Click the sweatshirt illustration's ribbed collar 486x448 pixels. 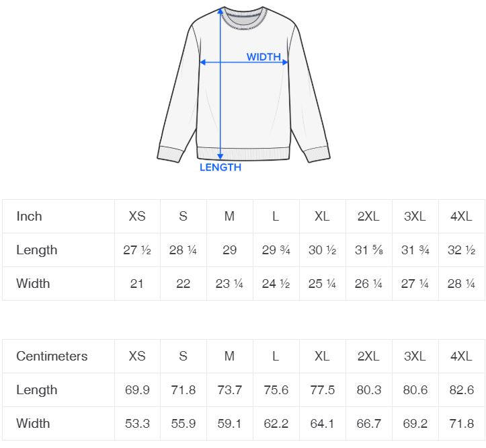pos(243,19)
